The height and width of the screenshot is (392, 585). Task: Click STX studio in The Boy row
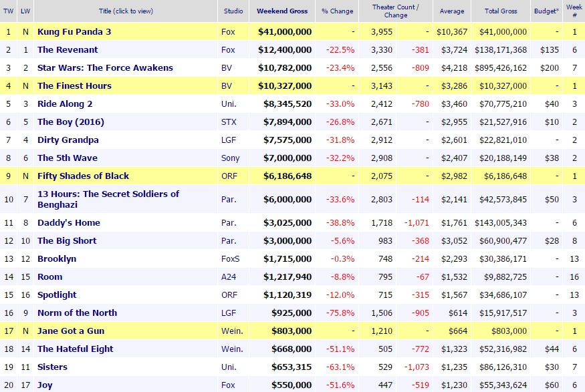(x=229, y=122)
